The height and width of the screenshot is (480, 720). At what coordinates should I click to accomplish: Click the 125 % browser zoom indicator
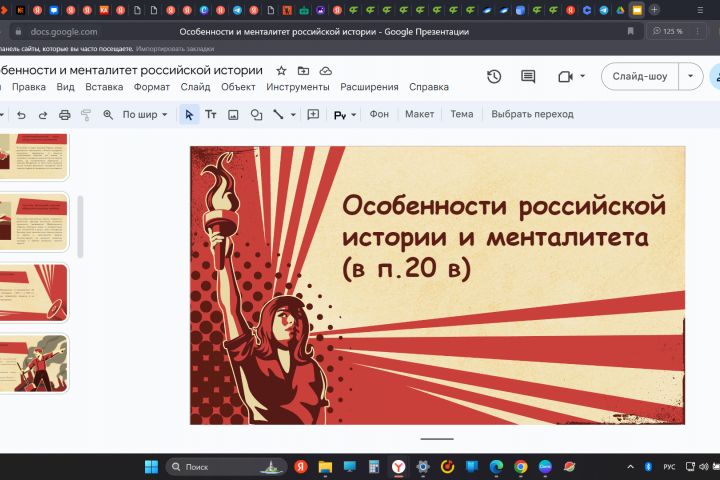[x=668, y=31]
